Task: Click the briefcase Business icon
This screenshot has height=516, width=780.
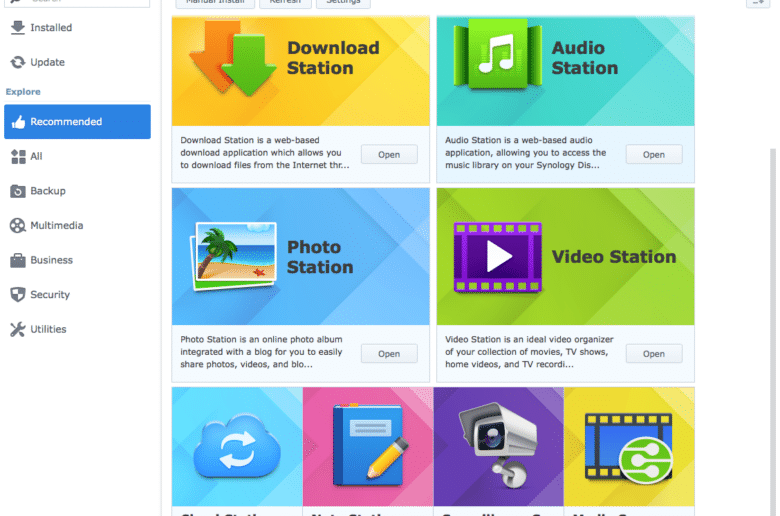Action: click(18, 260)
